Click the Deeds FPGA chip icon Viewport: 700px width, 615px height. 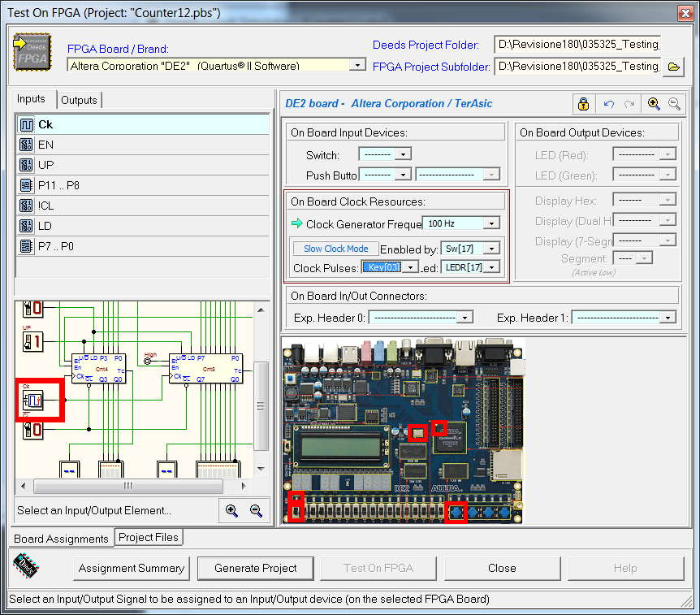(x=32, y=52)
